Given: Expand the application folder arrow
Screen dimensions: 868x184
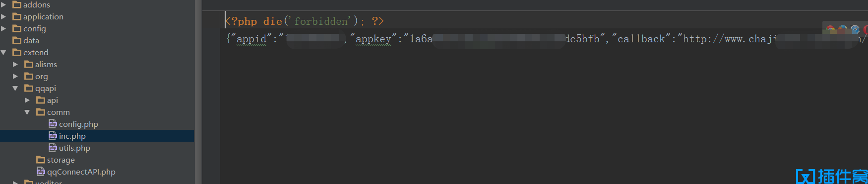Looking at the screenshot, I should (3, 16).
